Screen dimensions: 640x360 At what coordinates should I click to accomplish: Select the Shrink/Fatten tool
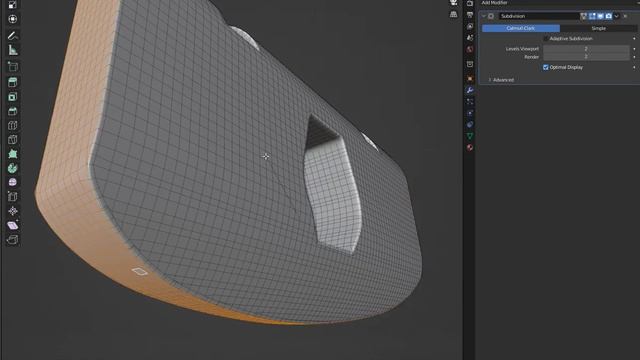13,211
